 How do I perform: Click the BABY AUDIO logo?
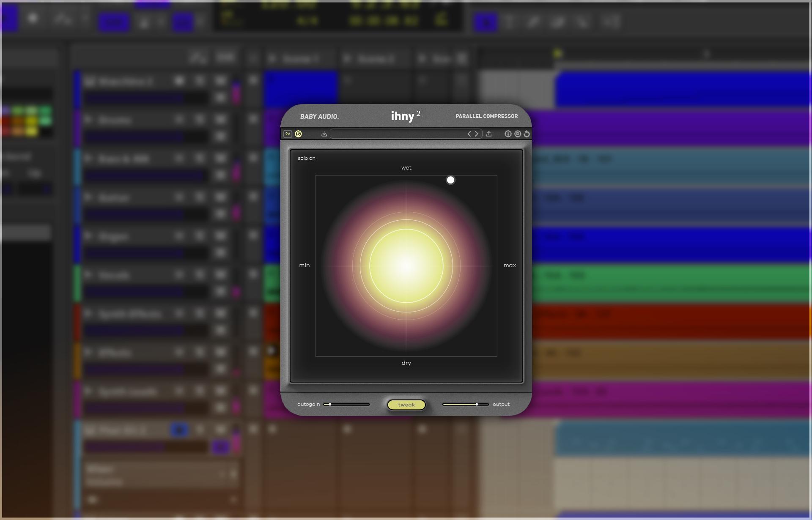pyautogui.click(x=319, y=117)
